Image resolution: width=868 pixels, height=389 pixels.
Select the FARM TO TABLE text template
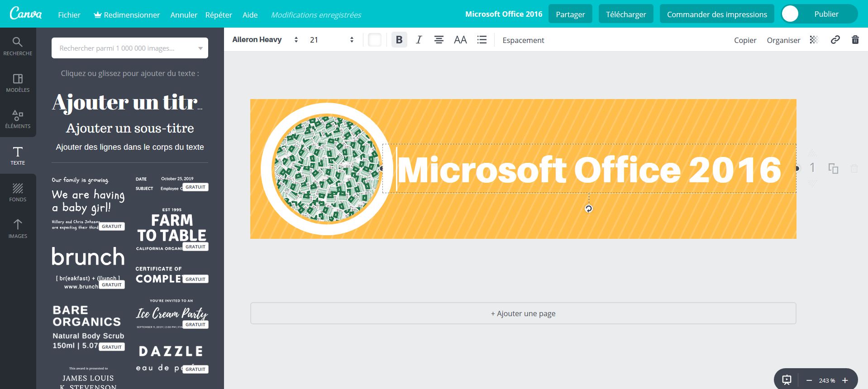172,228
